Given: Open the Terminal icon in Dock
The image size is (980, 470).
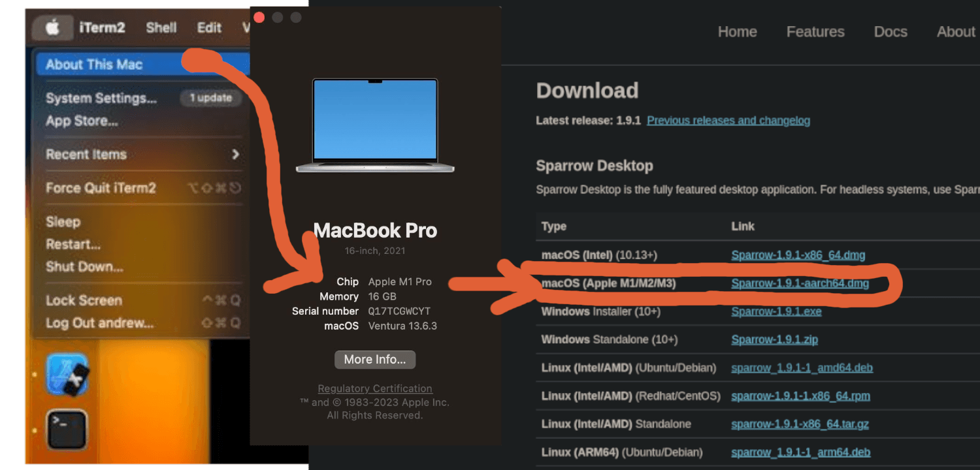Looking at the screenshot, I should point(67,430).
